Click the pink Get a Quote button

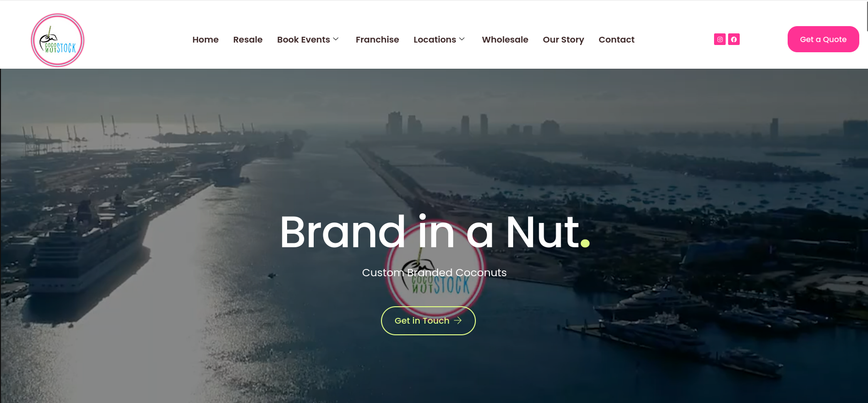pos(823,39)
